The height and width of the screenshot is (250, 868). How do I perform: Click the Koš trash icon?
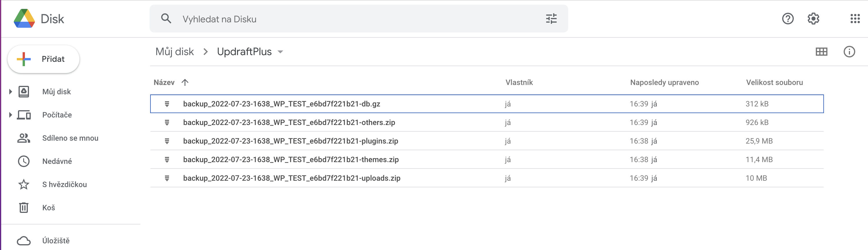click(x=23, y=208)
